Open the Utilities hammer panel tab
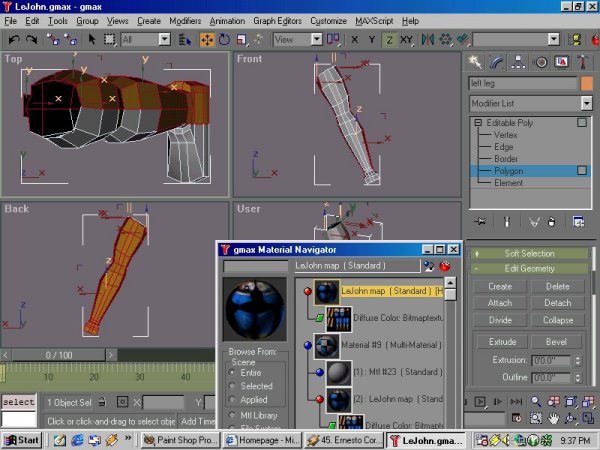600x450 pixels. (x=583, y=62)
